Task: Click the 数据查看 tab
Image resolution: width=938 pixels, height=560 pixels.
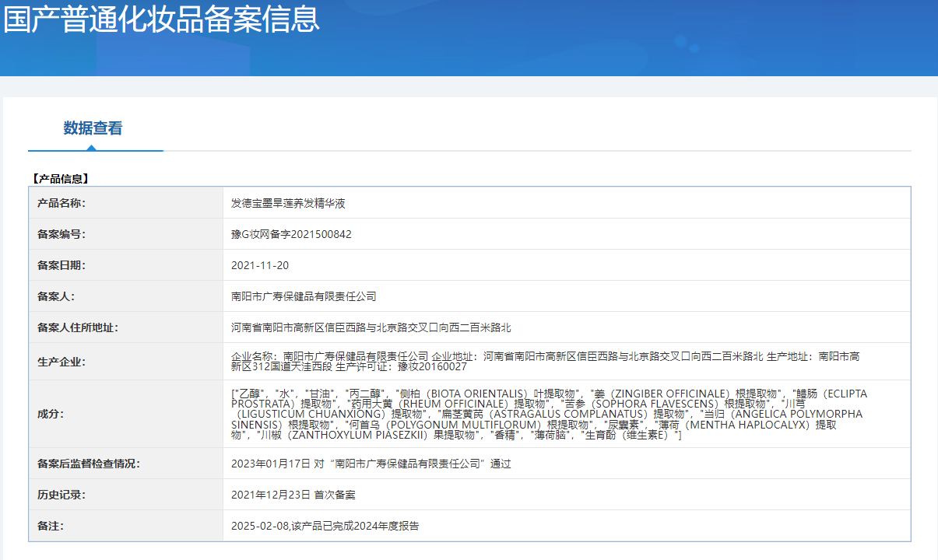Action: [x=93, y=128]
